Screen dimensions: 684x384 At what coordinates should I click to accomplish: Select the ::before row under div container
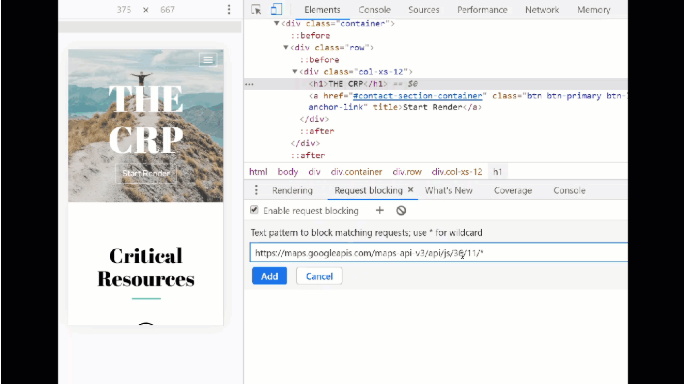310,36
